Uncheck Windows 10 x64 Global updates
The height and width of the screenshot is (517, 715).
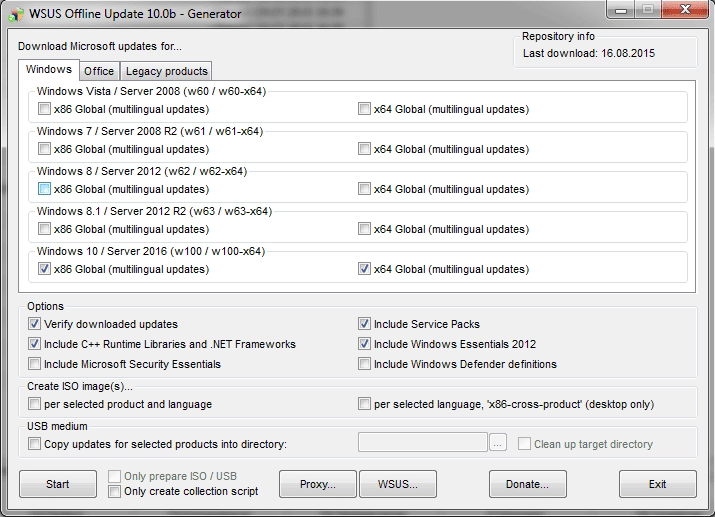[x=364, y=269]
